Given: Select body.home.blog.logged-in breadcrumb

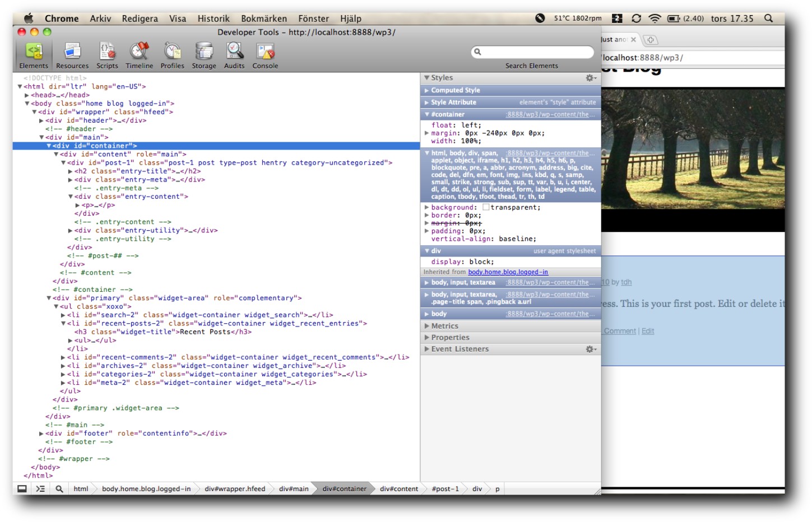Looking at the screenshot, I should coord(146,489).
